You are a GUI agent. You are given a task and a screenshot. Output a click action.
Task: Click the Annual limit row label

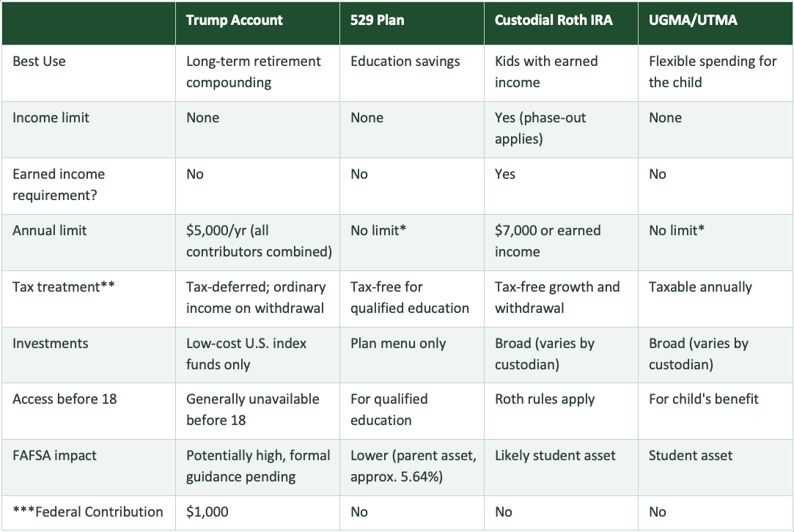(x=49, y=231)
